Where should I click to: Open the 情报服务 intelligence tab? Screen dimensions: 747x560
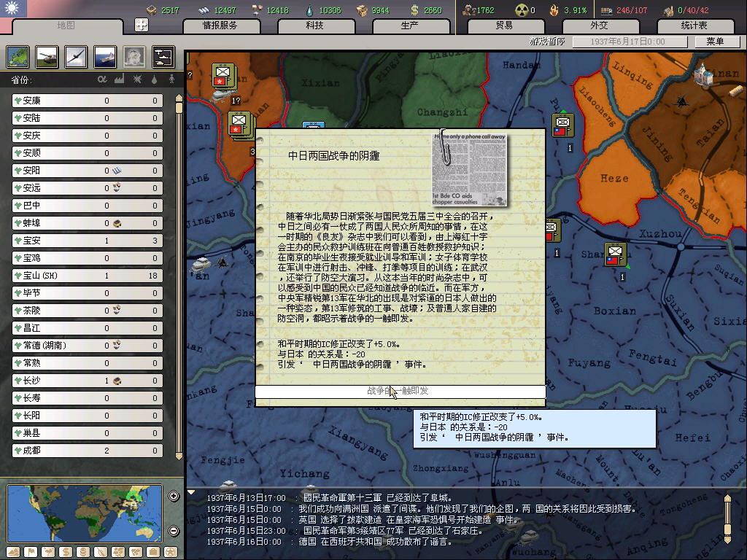coord(220,26)
